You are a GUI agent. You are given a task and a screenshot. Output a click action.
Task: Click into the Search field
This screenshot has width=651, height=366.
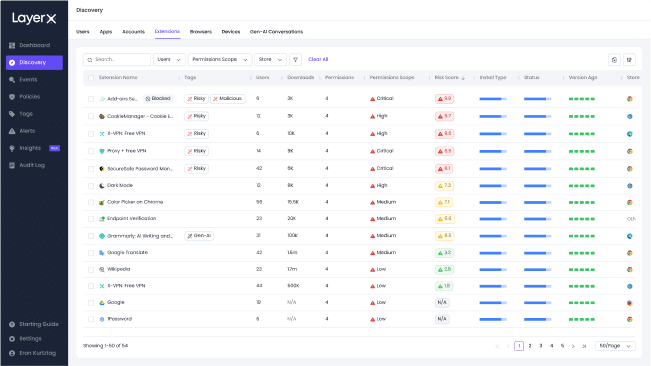tap(117, 60)
